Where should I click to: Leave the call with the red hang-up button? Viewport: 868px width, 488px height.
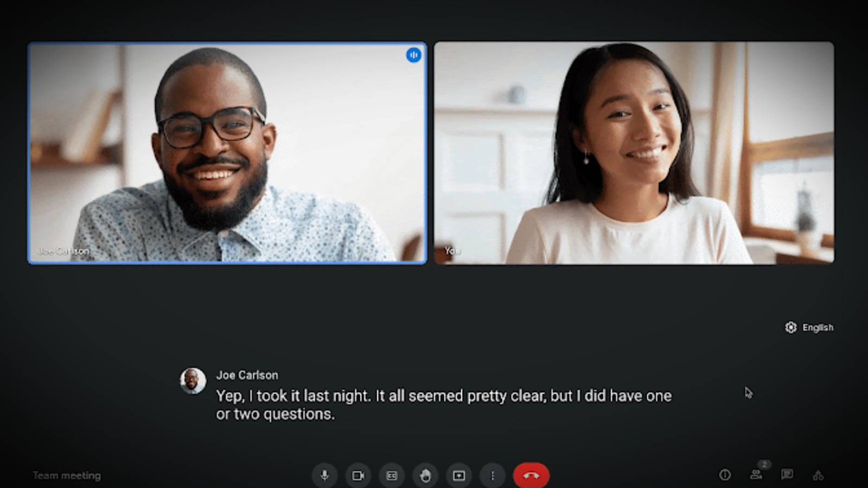point(532,476)
